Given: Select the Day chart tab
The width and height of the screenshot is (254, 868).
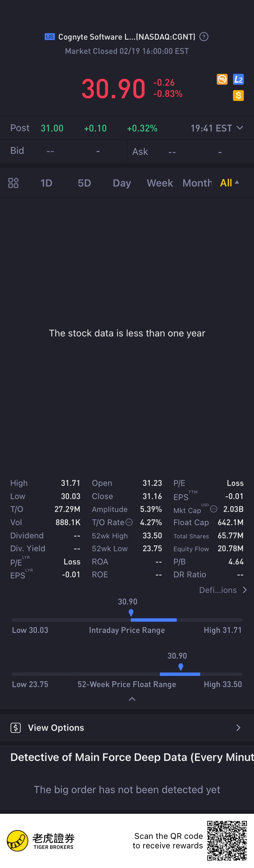Looking at the screenshot, I should pos(122,183).
